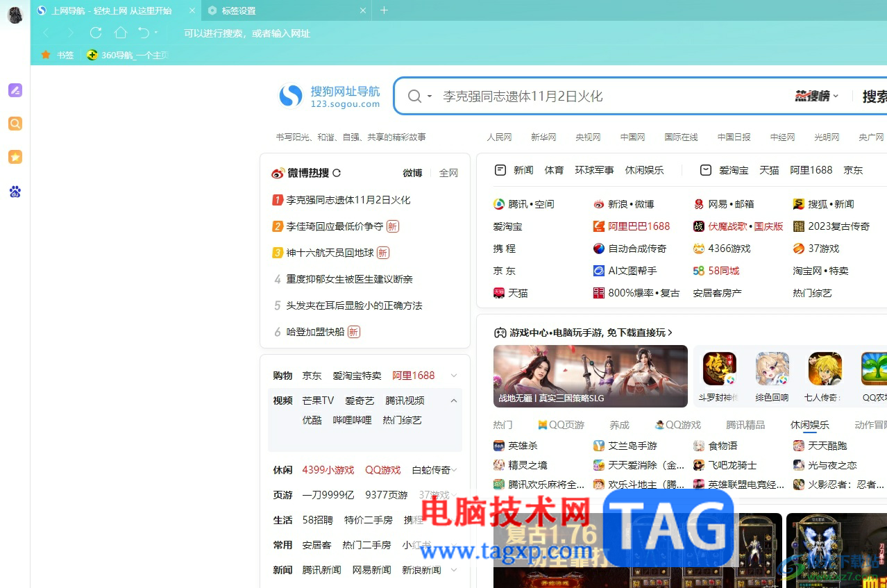Screen dimensions: 887x588
Task: Open 腾讯•空间 site icon
Action: [499, 204]
